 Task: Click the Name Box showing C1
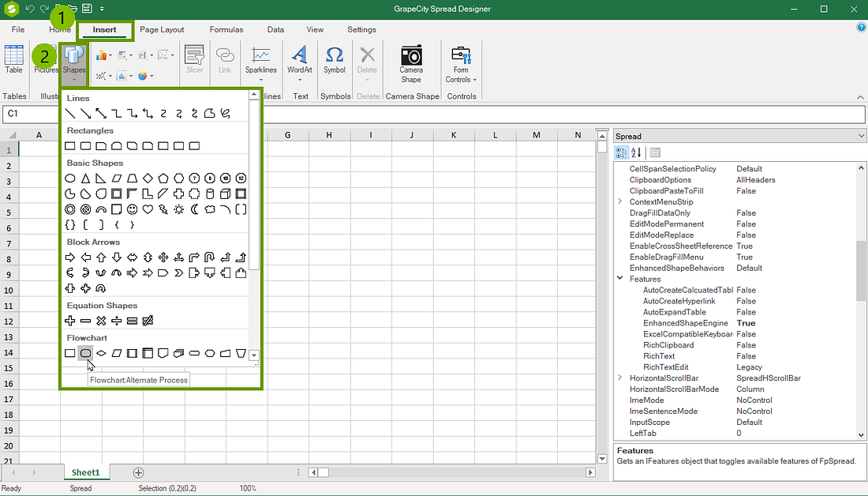point(31,114)
